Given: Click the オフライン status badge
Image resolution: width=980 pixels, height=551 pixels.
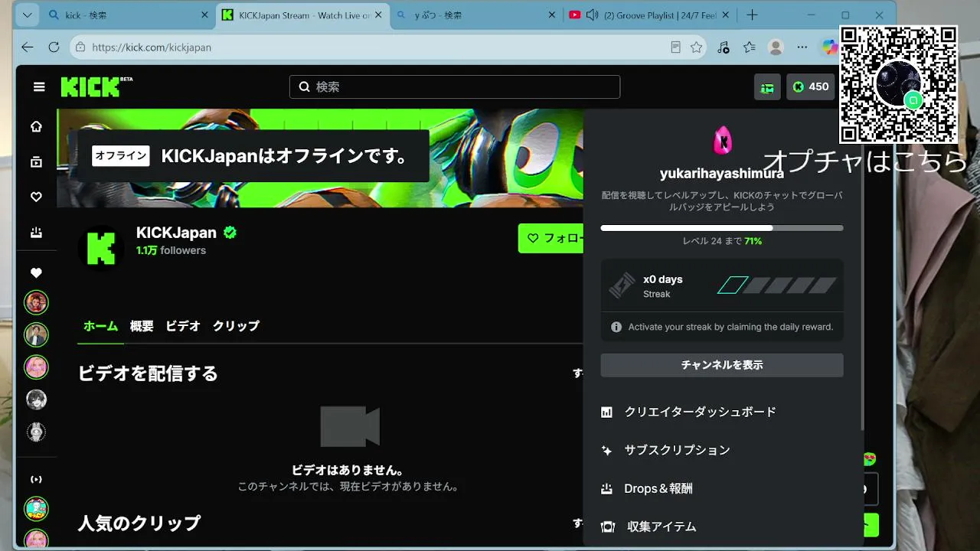Looking at the screenshot, I should (x=121, y=155).
